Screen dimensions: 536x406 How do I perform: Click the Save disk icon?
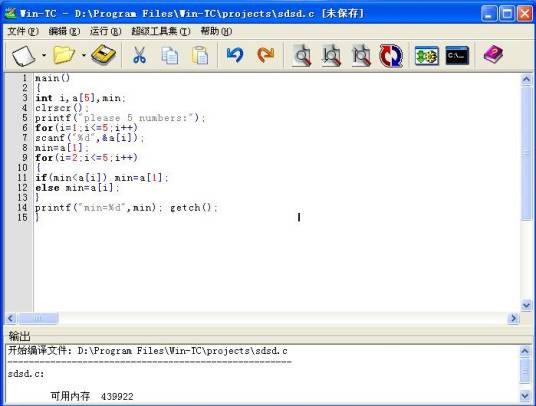tap(104, 55)
